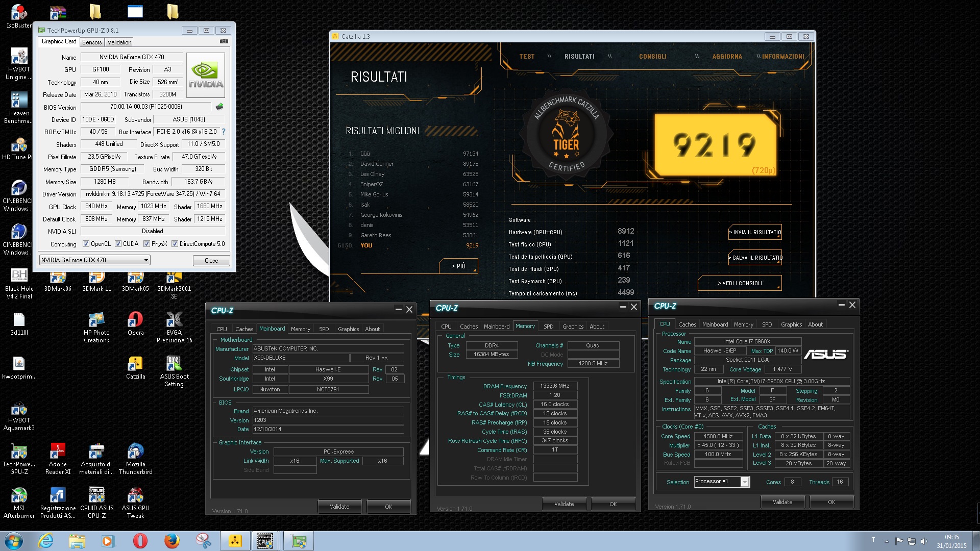The width and height of the screenshot is (980, 551).
Task: Open Windows Explorer from the taskbar
Action: pyautogui.click(x=77, y=541)
